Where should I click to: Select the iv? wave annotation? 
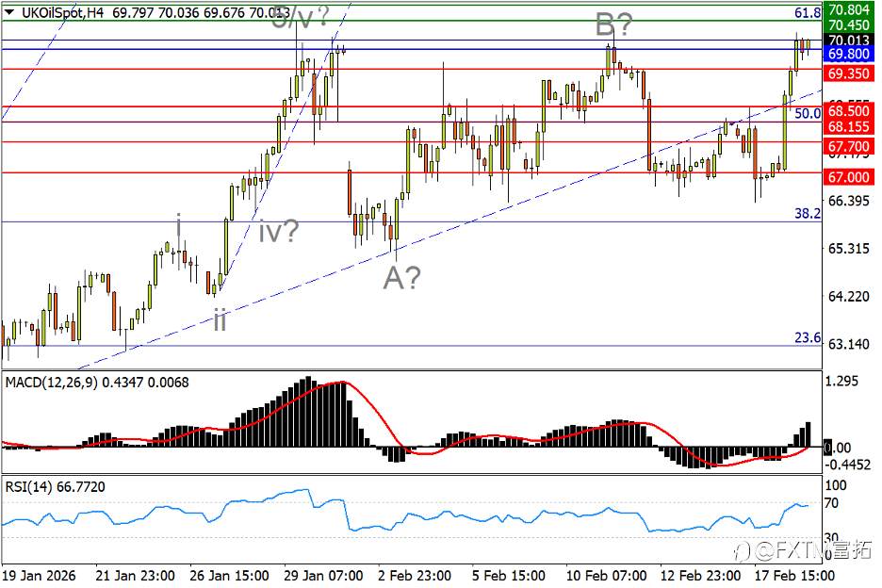click(278, 231)
